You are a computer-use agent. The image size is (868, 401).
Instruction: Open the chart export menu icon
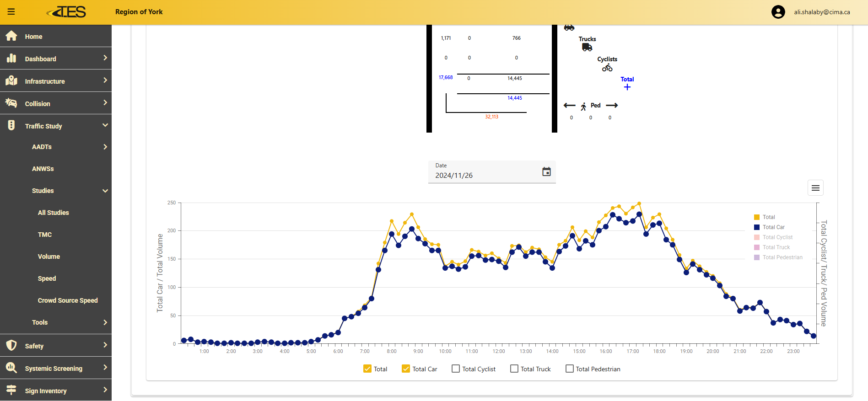[x=815, y=188]
